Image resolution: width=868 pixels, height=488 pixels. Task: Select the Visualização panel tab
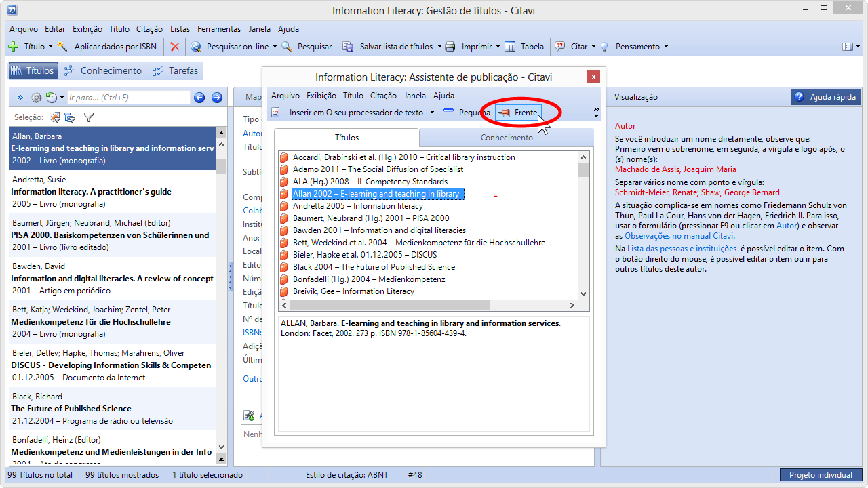[636, 97]
